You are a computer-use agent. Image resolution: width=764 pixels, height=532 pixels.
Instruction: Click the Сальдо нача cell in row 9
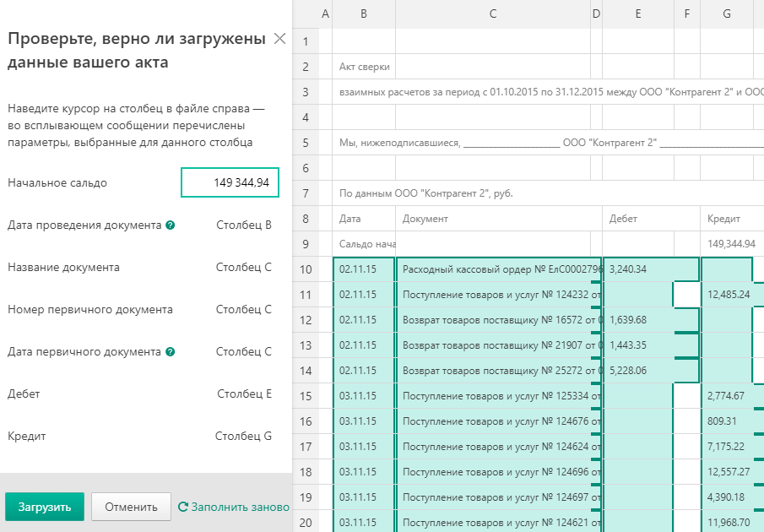tap(364, 244)
